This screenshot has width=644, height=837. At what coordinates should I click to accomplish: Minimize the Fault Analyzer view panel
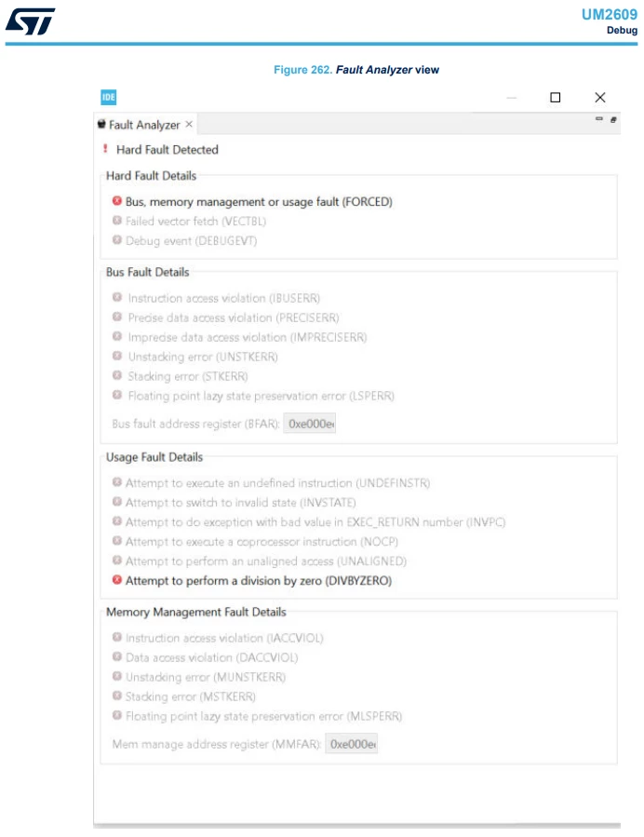pos(598,118)
